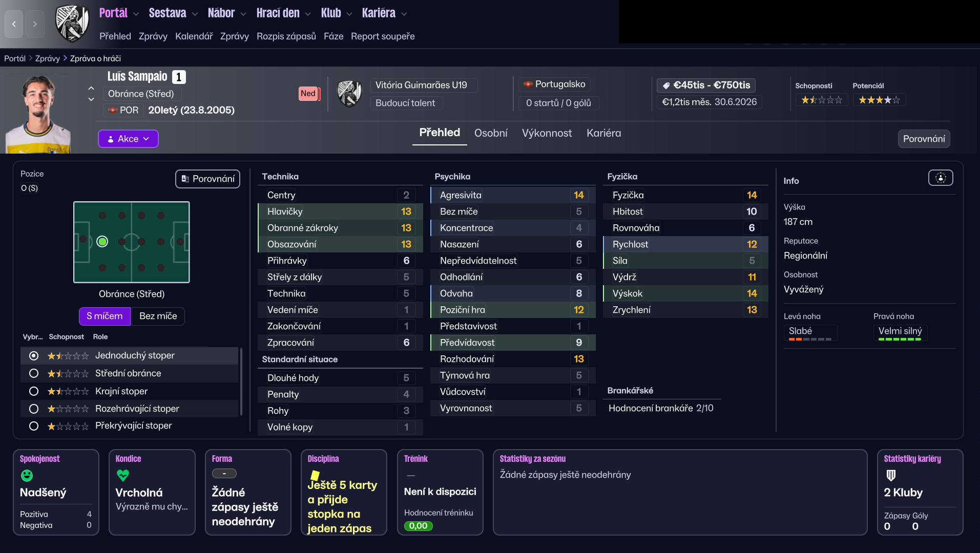The width and height of the screenshot is (980, 553).
Task: Switch to S míčem toggle
Action: click(105, 316)
